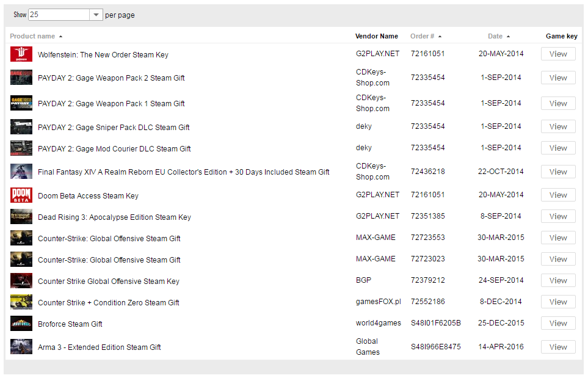This screenshot has width=588, height=378.
Task: Click the Game key column header
Action: pyautogui.click(x=561, y=37)
